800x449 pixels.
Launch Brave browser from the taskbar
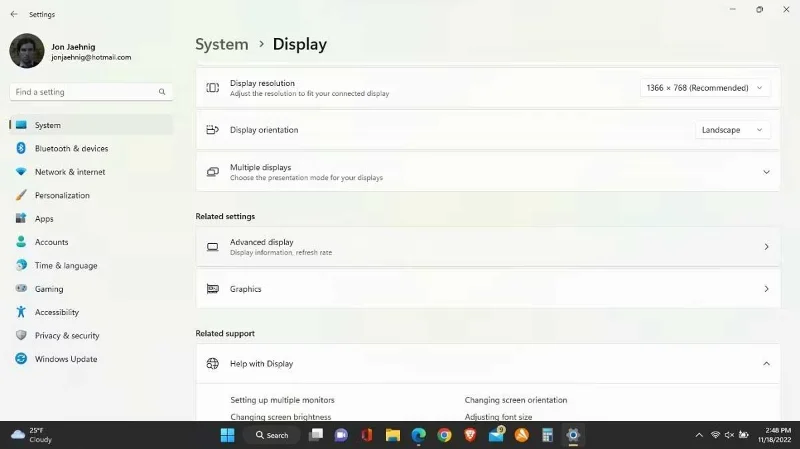pos(470,435)
